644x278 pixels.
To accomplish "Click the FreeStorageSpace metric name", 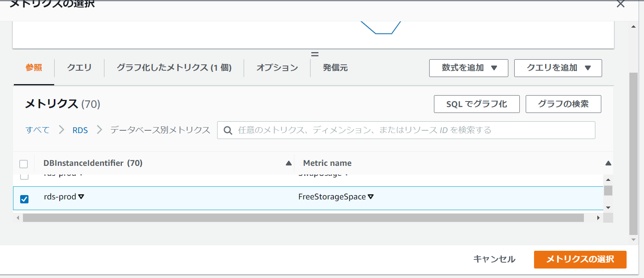I will click(332, 197).
